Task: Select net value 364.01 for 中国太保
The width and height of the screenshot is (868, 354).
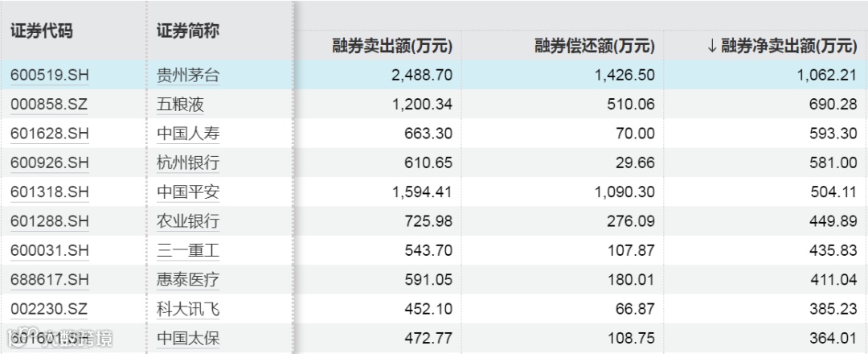Action: click(833, 338)
